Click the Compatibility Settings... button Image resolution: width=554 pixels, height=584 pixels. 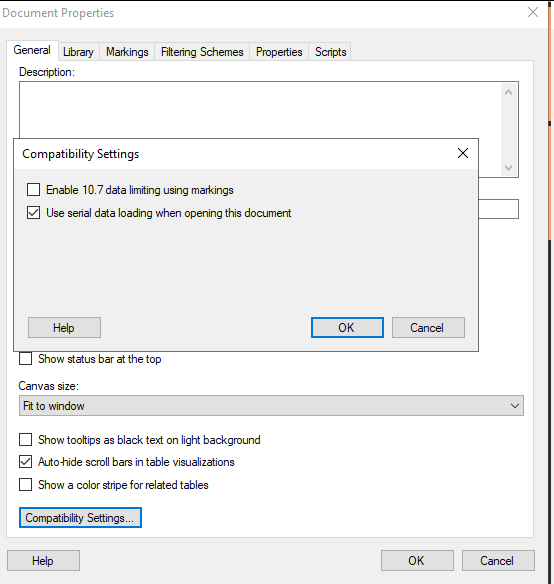[80, 517]
